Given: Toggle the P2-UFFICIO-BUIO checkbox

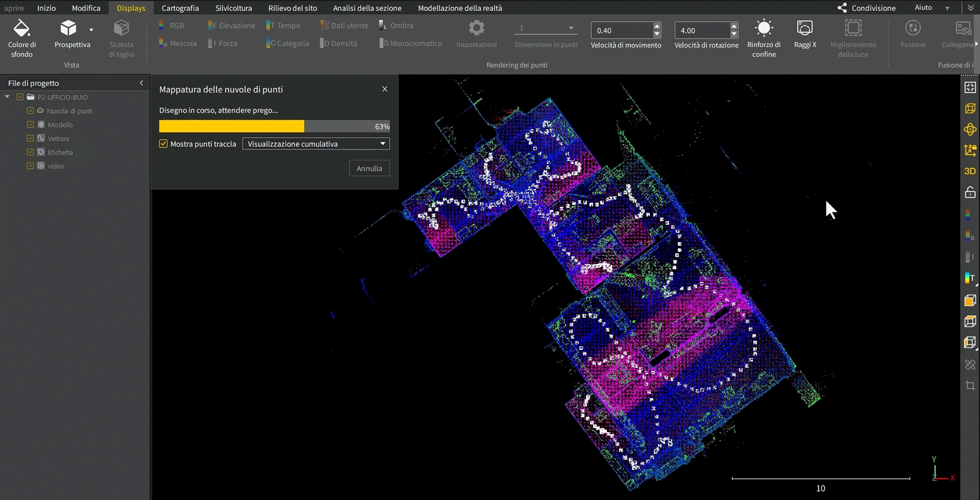Looking at the screenshot, I should (20, 97).
